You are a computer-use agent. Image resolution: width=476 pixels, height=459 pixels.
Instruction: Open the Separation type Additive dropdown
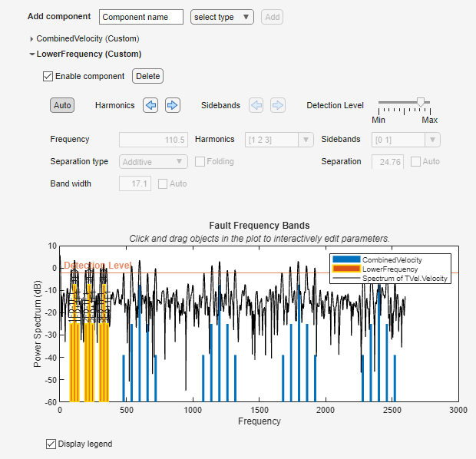(x=154, y=162)
